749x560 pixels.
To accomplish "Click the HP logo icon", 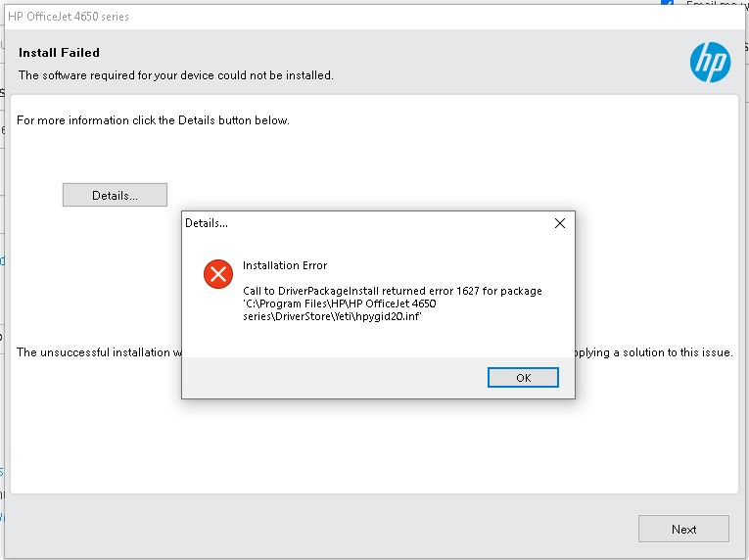I will click(x=710, y=62).
